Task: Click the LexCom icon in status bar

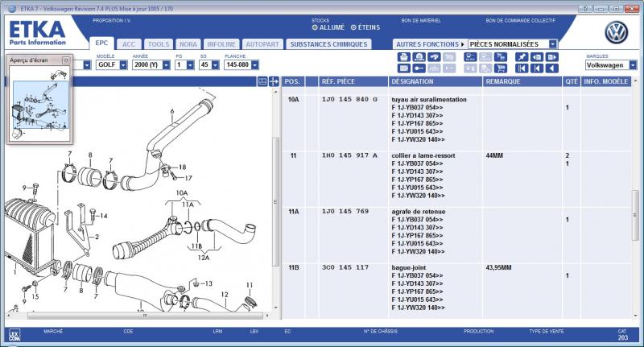Action: pos(14,335)
